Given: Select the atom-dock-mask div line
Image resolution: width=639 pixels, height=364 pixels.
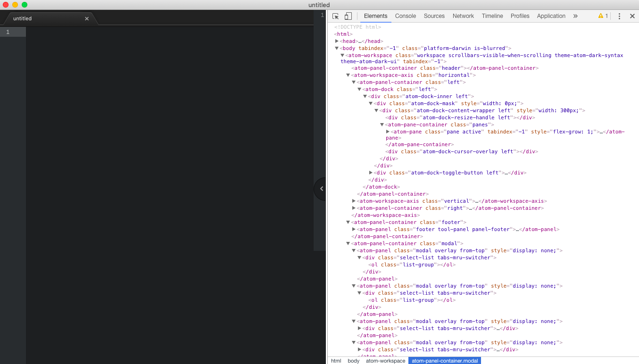Looking at the screenshot, I should pyautogui.click(x=449, y=103).
